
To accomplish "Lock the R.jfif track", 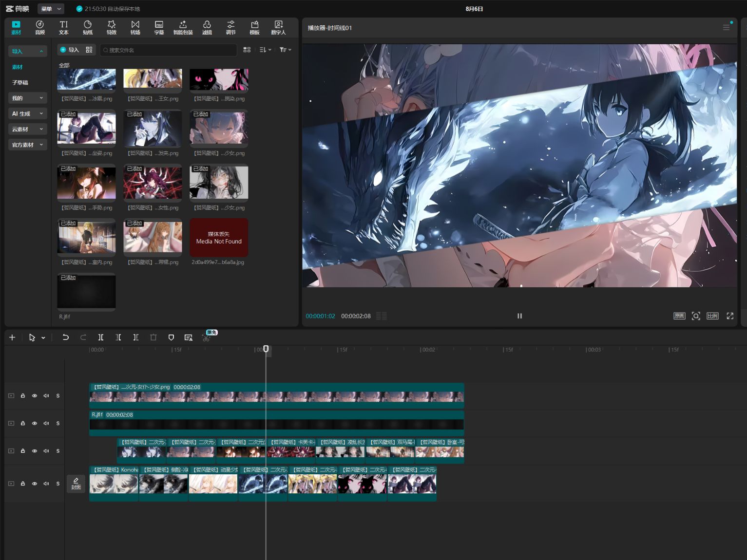I will pyautogui.click(x=23, y=424).
